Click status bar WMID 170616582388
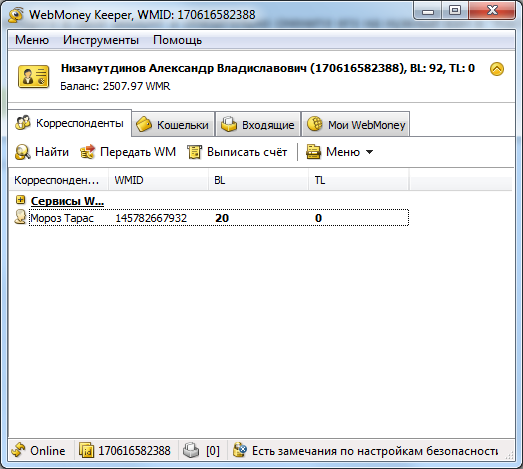 click(134, 451)
